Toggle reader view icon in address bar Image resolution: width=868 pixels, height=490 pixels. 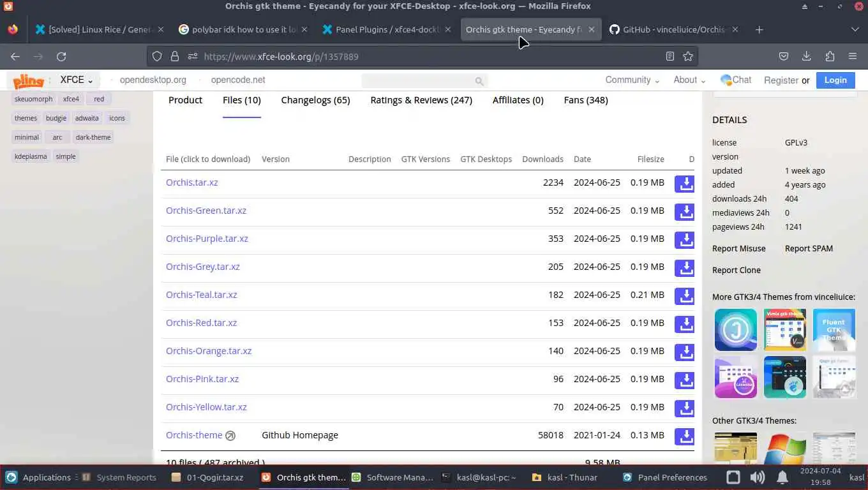pos(670,56)
